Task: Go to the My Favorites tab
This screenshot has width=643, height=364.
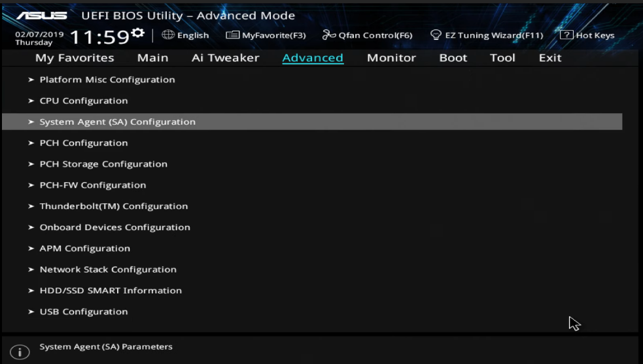Action: (75, 58)
